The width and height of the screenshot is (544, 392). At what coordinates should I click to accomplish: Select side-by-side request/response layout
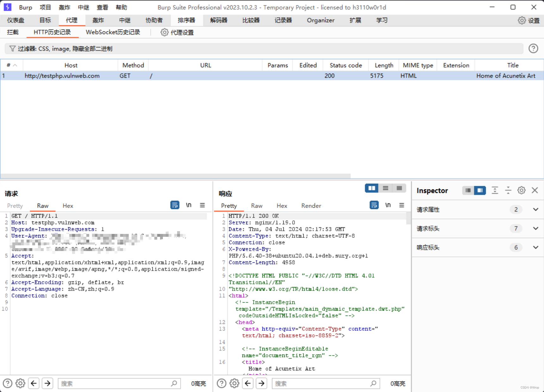372,188
